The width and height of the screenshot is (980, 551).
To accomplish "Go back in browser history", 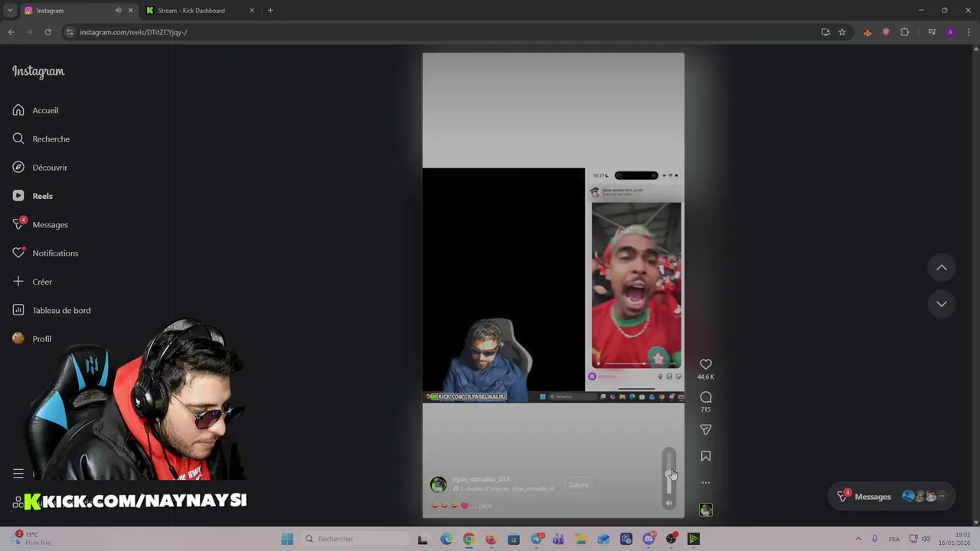I will pyautogui.click(x=11, y=32).
